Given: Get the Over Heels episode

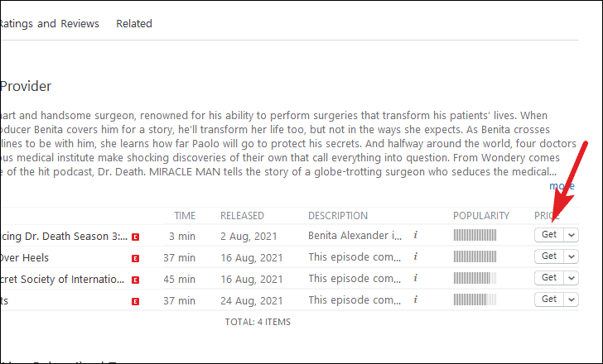Looking at the screenshot, I should [x=549, y=256].
